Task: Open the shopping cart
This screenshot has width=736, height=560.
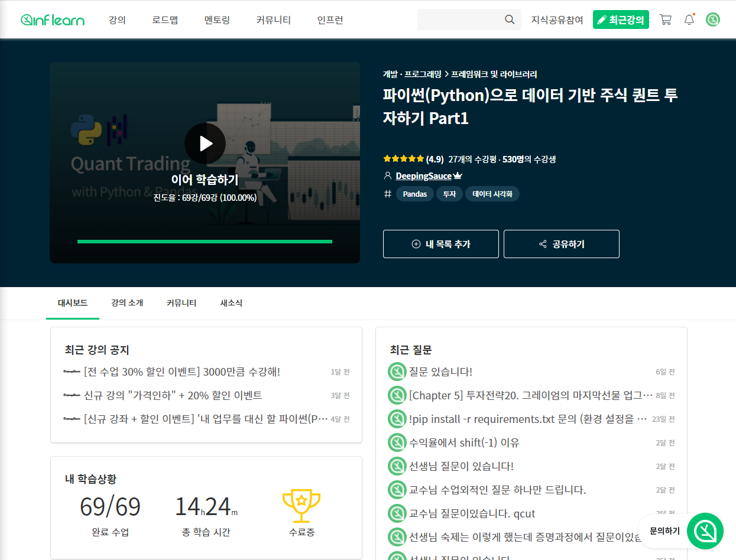Action: pyautogui.click(x=666, y=19)
